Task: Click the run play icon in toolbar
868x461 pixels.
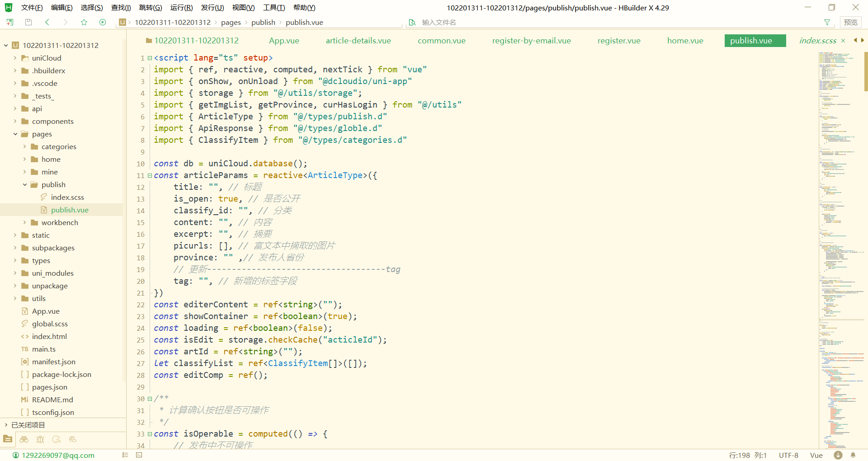Action: 103,22
